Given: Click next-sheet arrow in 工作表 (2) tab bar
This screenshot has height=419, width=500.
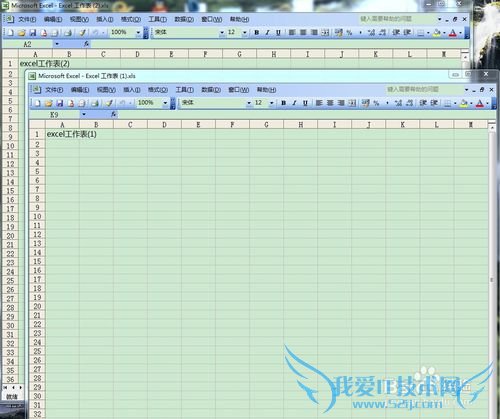Looking at the screenshot, I should (x=20, y=387).
